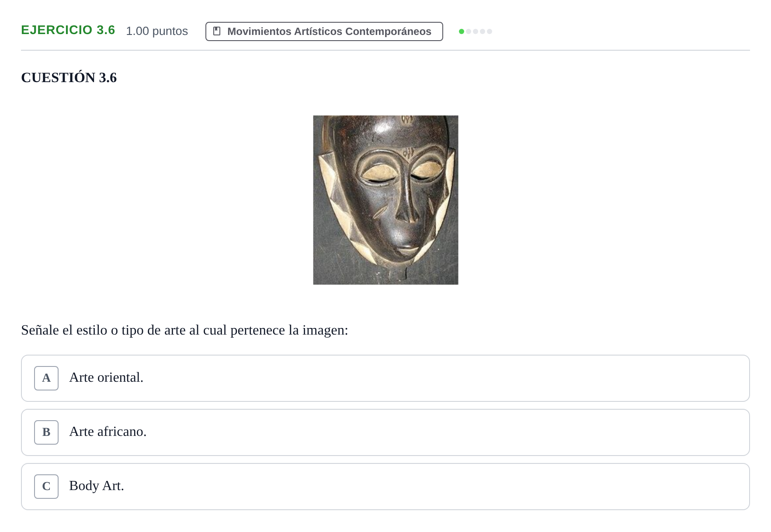Select the green first progress dot

(462, 31)
